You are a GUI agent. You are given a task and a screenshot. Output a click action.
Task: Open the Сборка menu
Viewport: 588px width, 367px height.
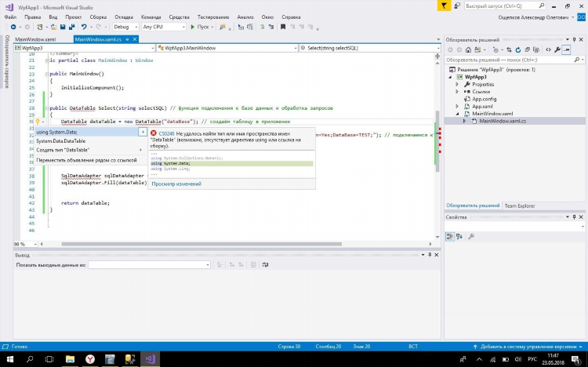pos(98,17)
